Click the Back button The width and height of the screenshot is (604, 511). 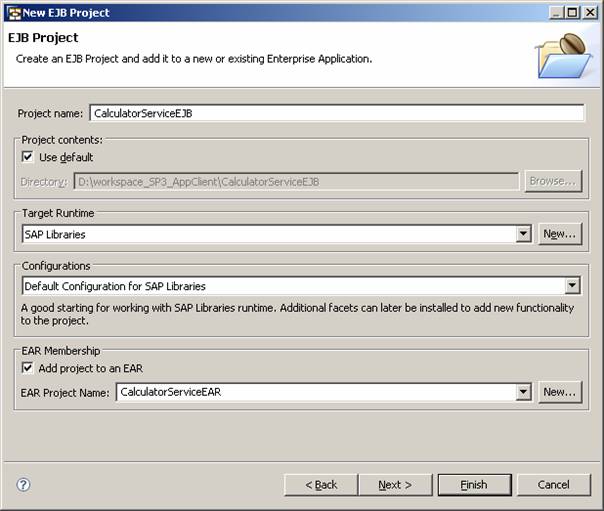pyautogui.click(x=320, y=485)
